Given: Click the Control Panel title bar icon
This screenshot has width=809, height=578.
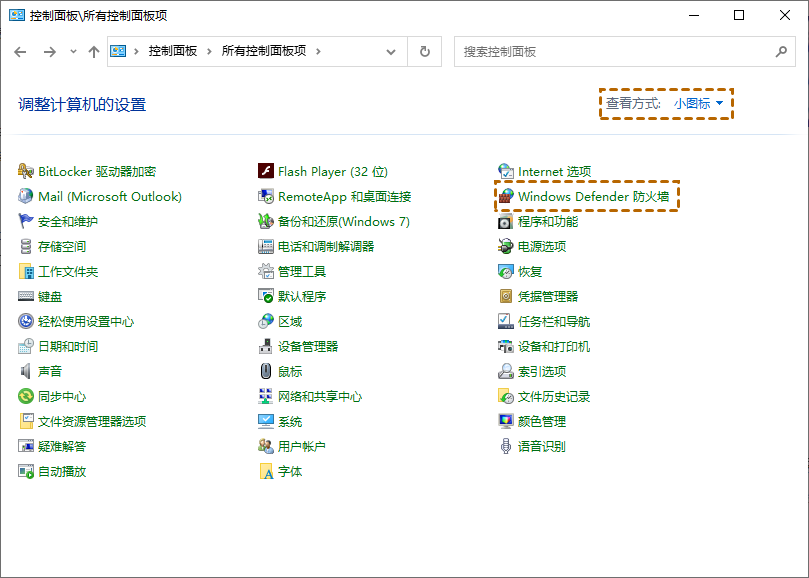Looking at the screenshot, I should 17,15.
